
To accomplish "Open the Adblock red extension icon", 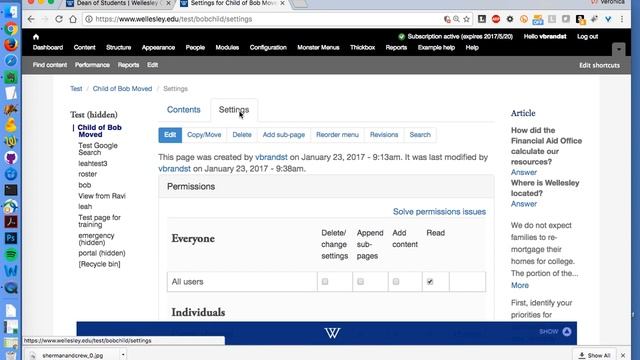I will tap(496, 19).
